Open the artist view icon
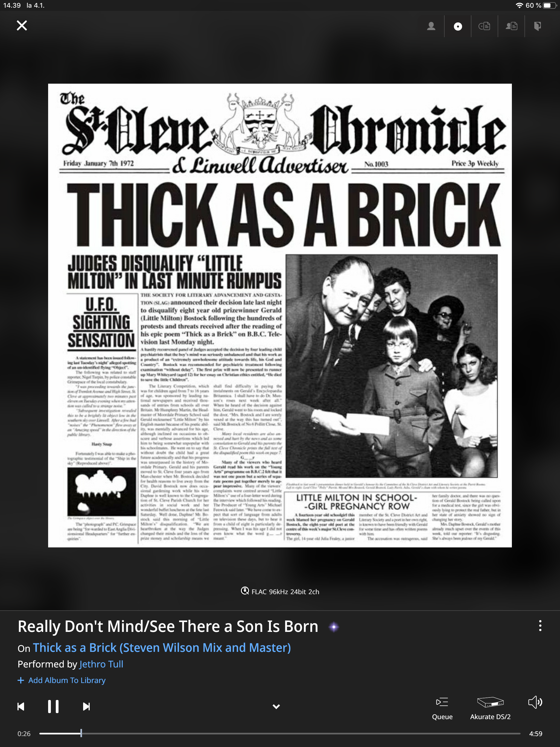The width and height of the screenshot is (560, 747). 431,26
